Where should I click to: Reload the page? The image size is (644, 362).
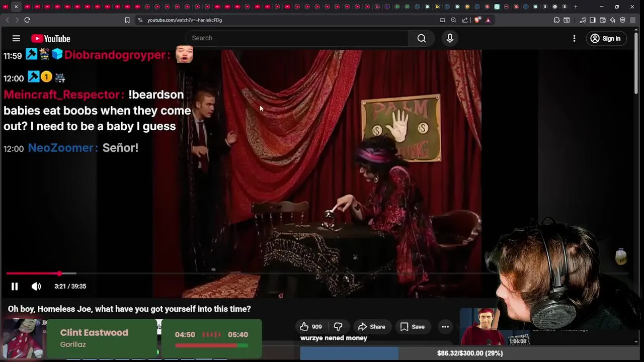(x=27, y=20)
